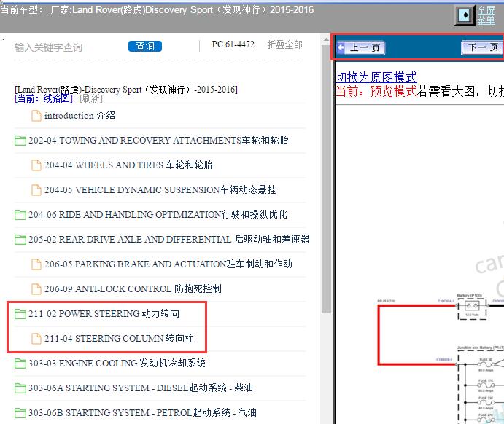The image size is (504, 424).
Task: Click the 206-09 ANTI-LOCK CONTROL page icon
Action: (x=36, y=289)
